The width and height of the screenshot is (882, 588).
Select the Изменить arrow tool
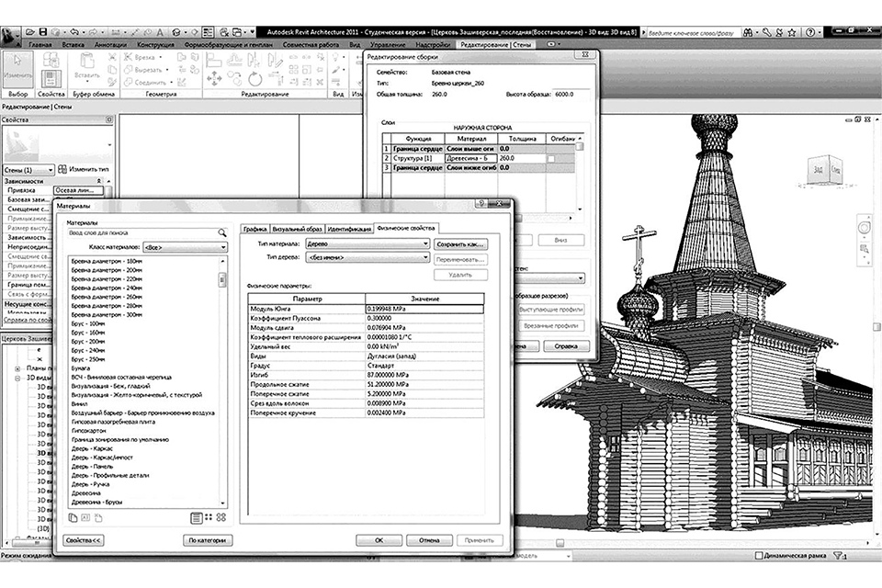click(17, 68)
